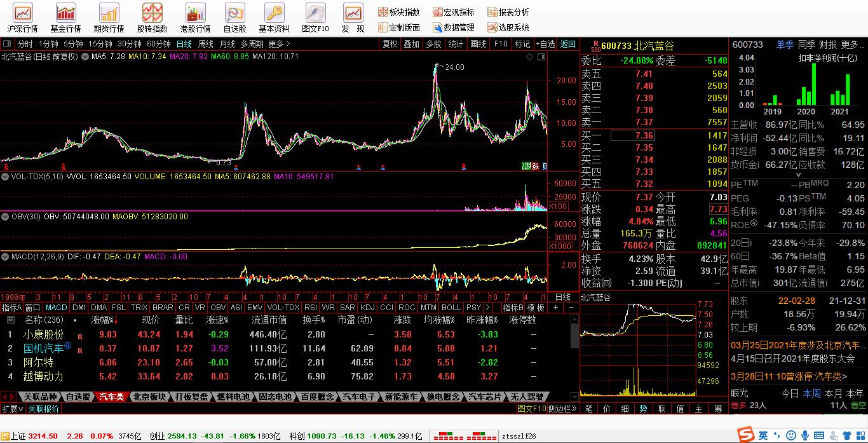Select 60分钟 chart period
The width and height of the screenshot is (868, 443).
pos(158,44)
